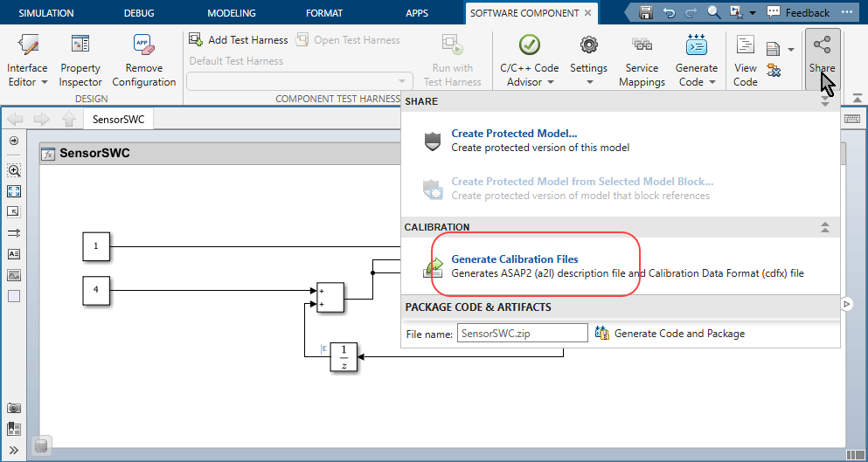Open the report icon beside View Code
This screenshot has height=462, width=868.
coord(774,49)
